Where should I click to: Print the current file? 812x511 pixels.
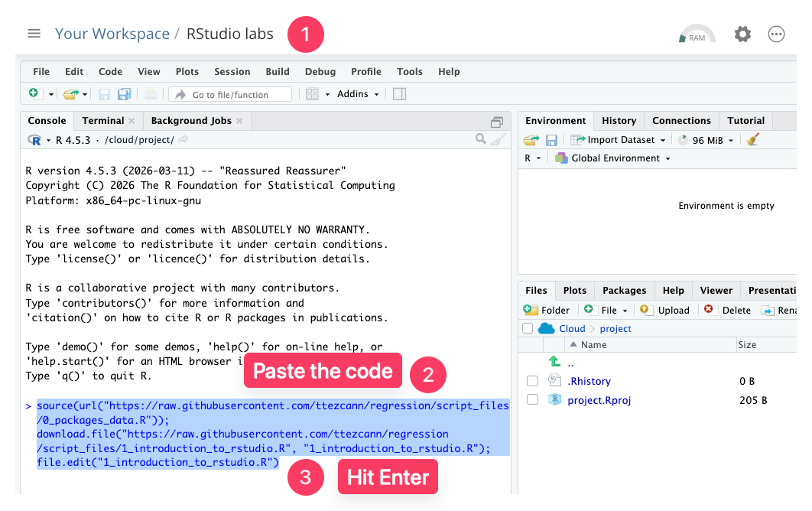coord(151,94)
